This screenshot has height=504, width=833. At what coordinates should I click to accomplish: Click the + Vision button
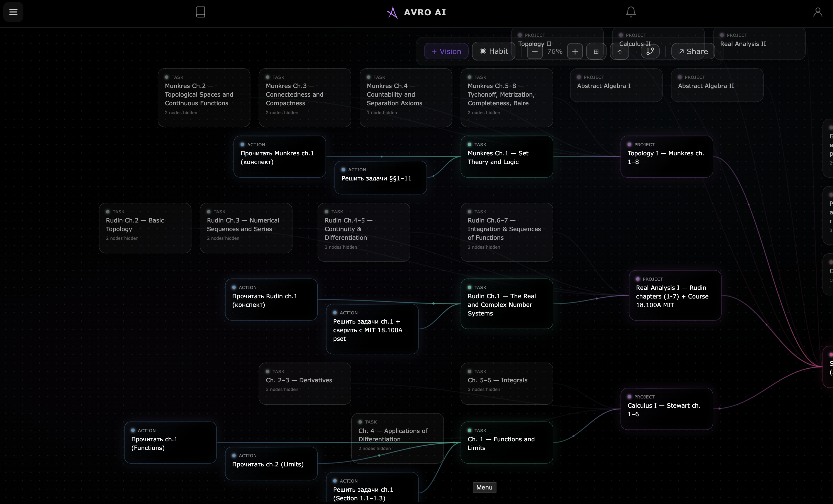point(446,51)
